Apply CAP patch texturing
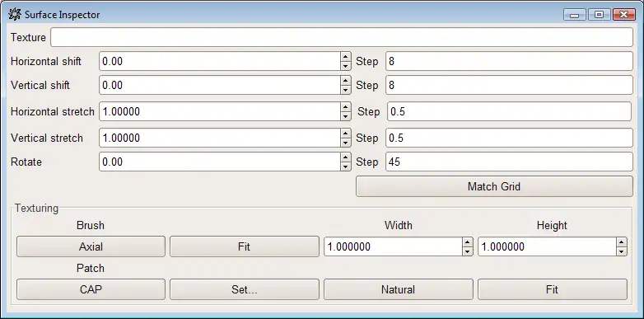The height and width of the screenshot is (319, 644). pyautogui.click(x=91, y=289)
